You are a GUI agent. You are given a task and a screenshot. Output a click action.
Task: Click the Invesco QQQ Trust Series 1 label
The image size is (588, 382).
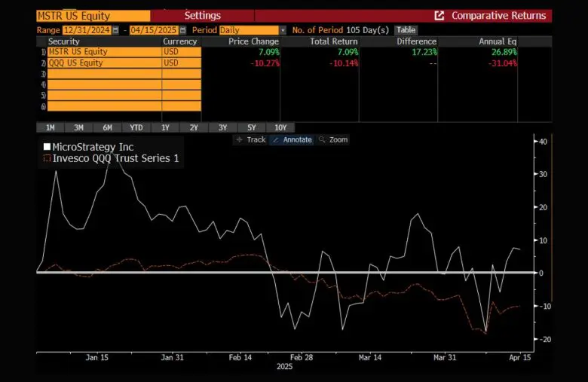pos(116,158)
